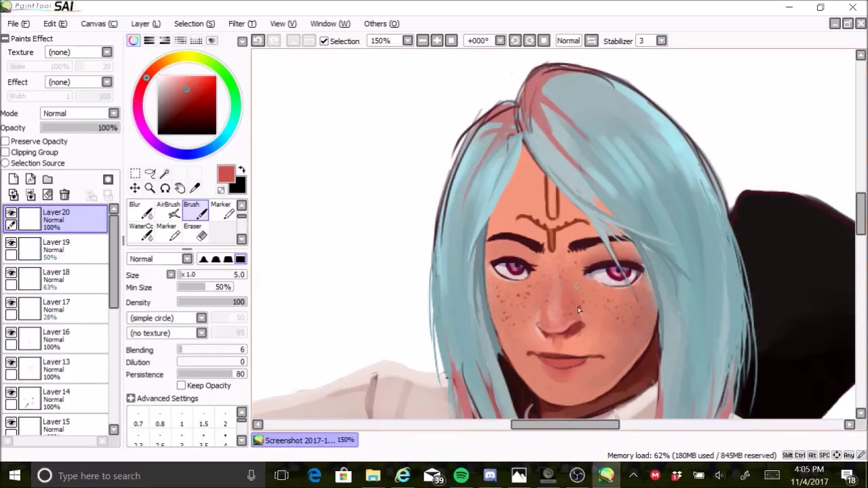Select the Zoom magnifier tool

point(150,188)
